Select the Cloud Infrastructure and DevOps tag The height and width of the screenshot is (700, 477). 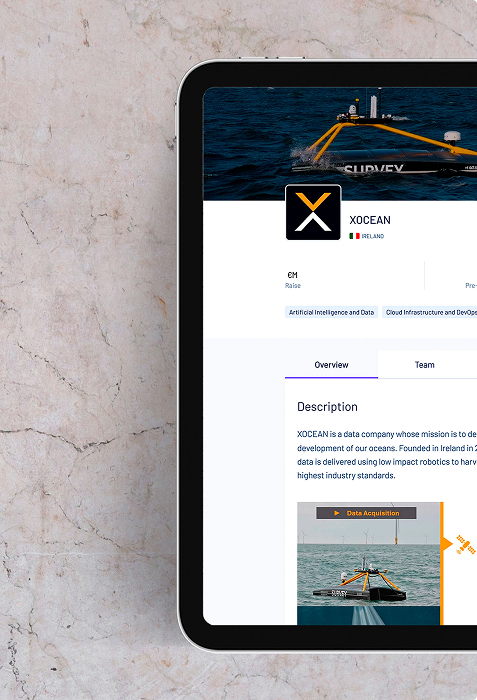click(430, 312)
